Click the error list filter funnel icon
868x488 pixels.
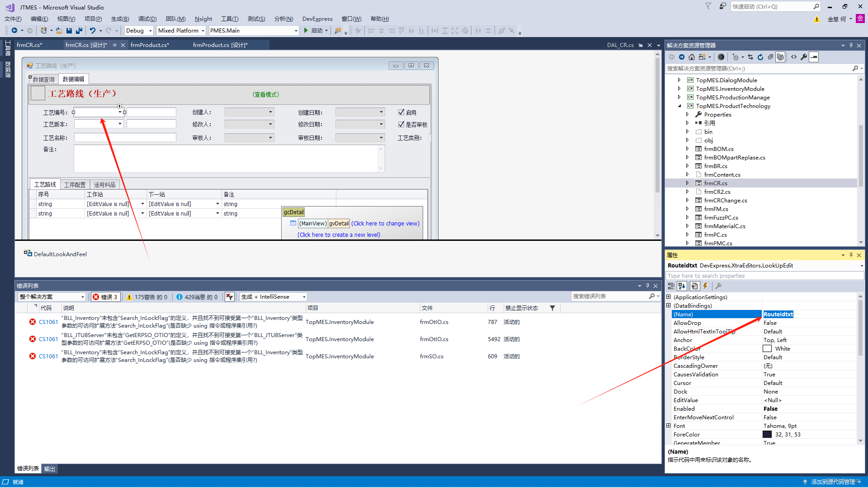pyautogui.click(x=552, y=308)
